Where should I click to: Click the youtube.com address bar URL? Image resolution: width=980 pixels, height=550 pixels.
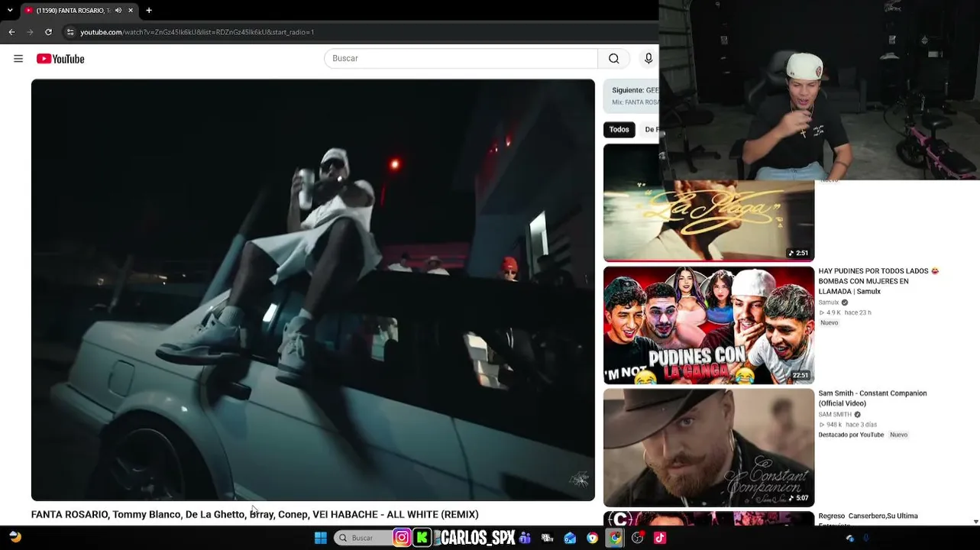point(197,32)
